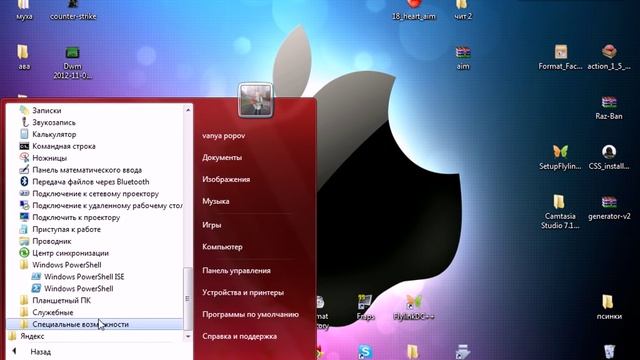
Task: Click the programs list scrollbar thumb
Action: 188,299
